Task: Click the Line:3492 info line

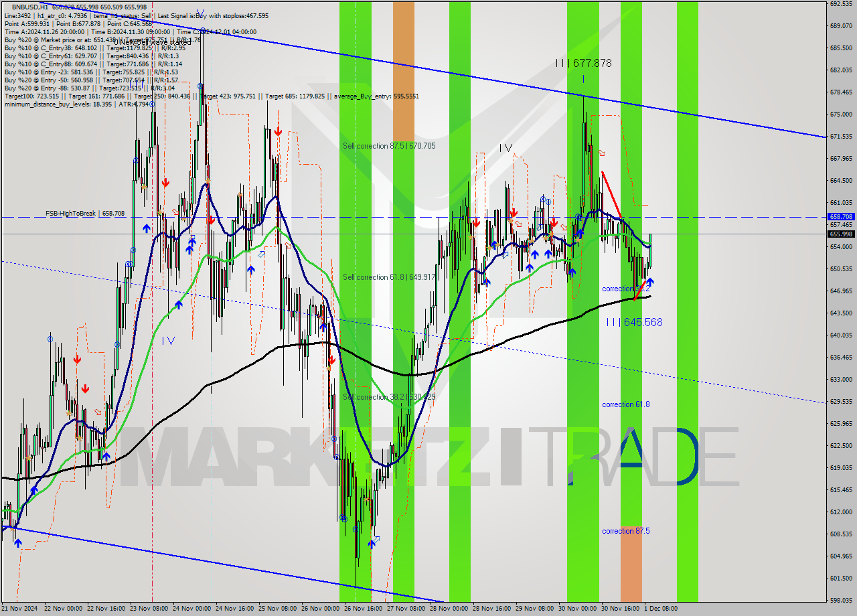Action: coord(137,15)
